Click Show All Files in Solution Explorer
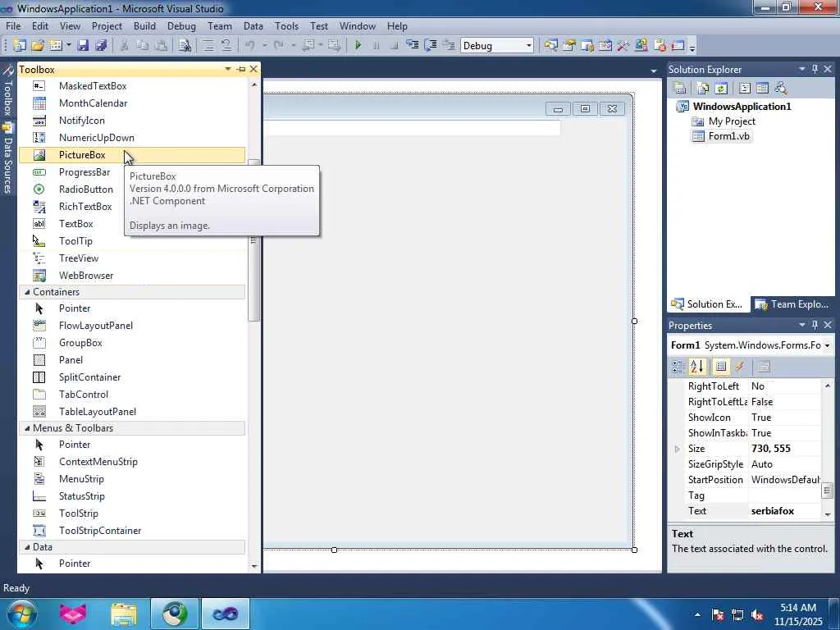 click(703, 88)
